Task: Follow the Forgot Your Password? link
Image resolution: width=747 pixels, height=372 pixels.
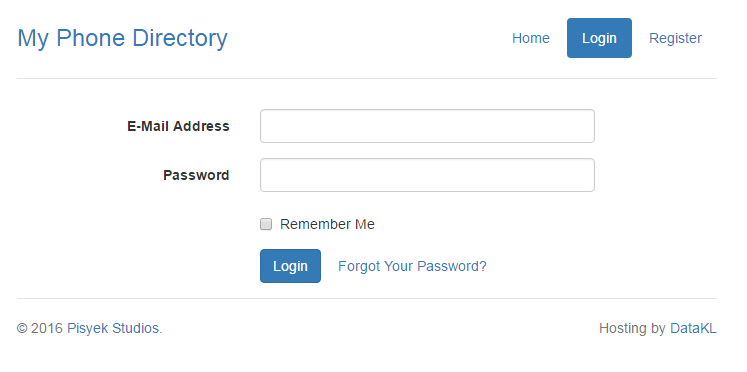Action: pyautogui.click(x=412, y=266)
